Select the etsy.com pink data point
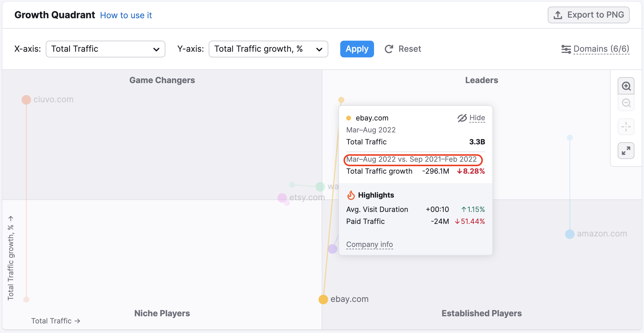Screen dimensions: 644x333 (282, 198)
